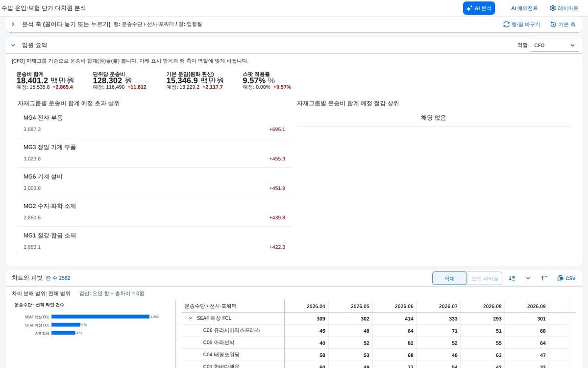Expand the 분석 축 panel chevron
Viewport: 588px width, 368px height.
pos(13,24)
